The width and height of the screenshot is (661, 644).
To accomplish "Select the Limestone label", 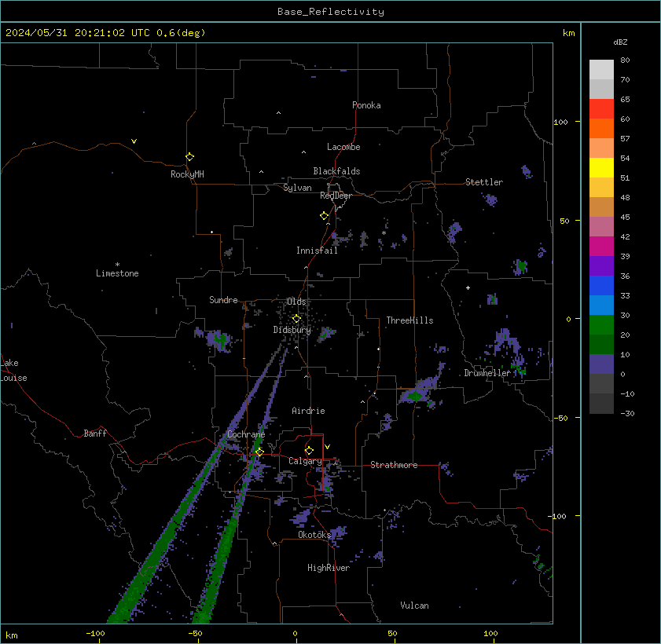I will (117, 273).
